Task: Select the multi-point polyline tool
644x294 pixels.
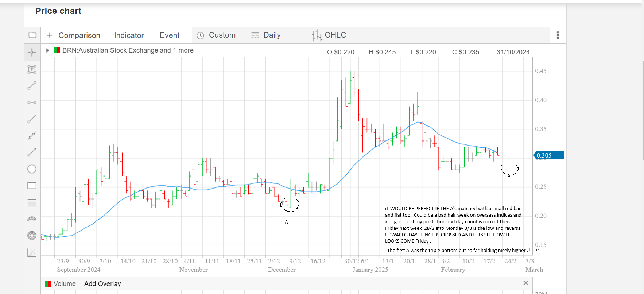Action: click(x=32, y=136)
